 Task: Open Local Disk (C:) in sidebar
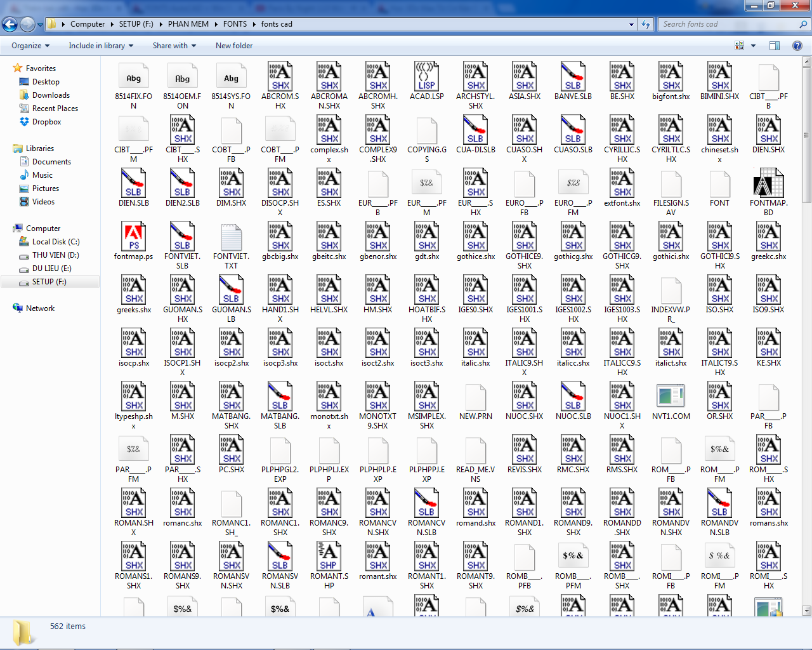56,242
